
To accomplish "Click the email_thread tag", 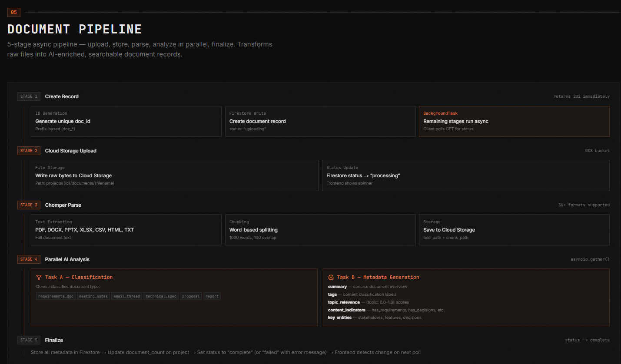I will [127, 296].
